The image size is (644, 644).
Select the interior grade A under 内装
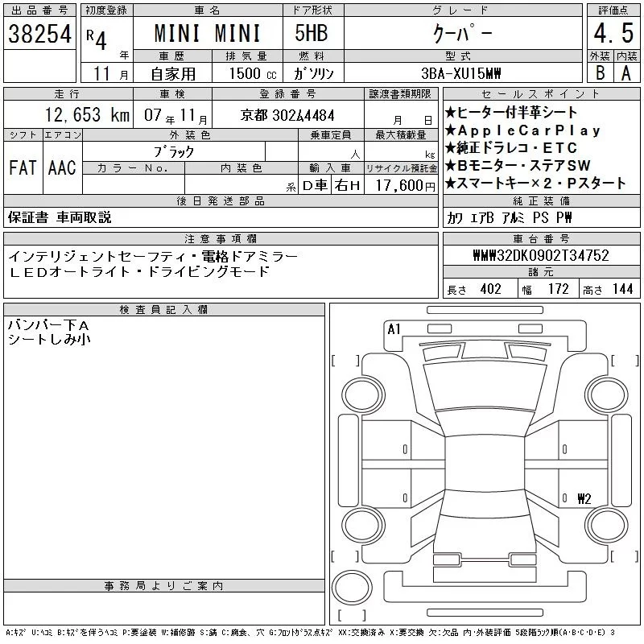click(x=626, y=73)
